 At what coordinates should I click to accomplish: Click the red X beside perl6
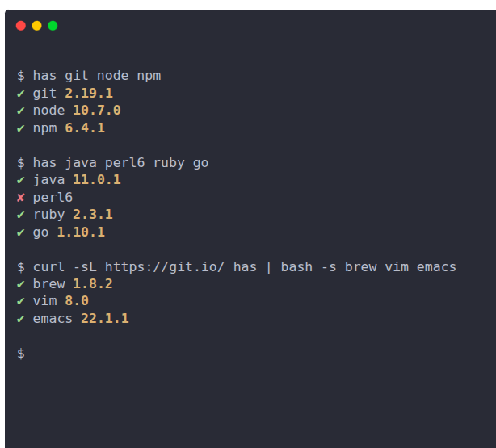(x=21, y=198)
